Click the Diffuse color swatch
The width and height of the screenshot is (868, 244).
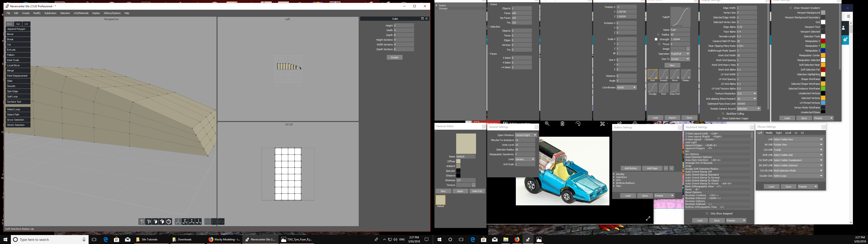458,162
